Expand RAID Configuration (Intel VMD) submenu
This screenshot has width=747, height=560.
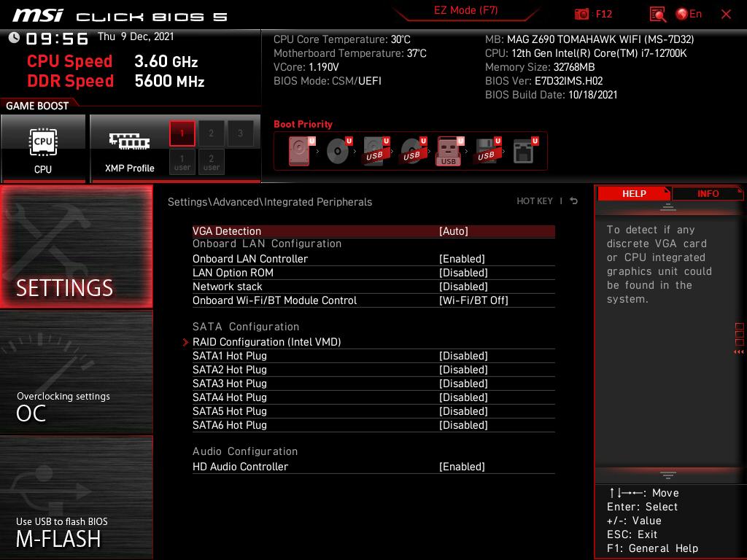click(x=373, y=342)
